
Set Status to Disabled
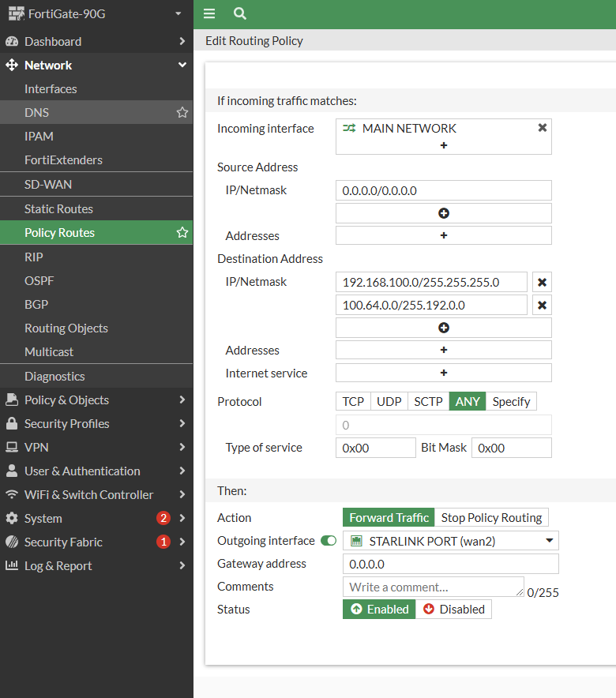(x=453, y=609)
